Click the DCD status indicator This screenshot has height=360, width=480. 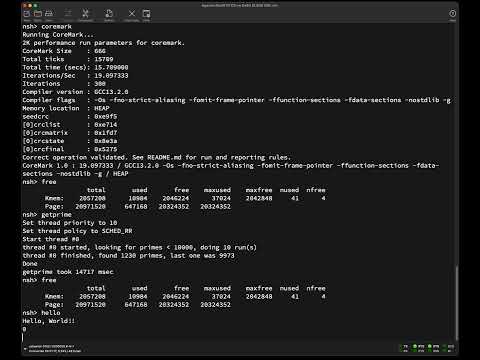(448, 346)
